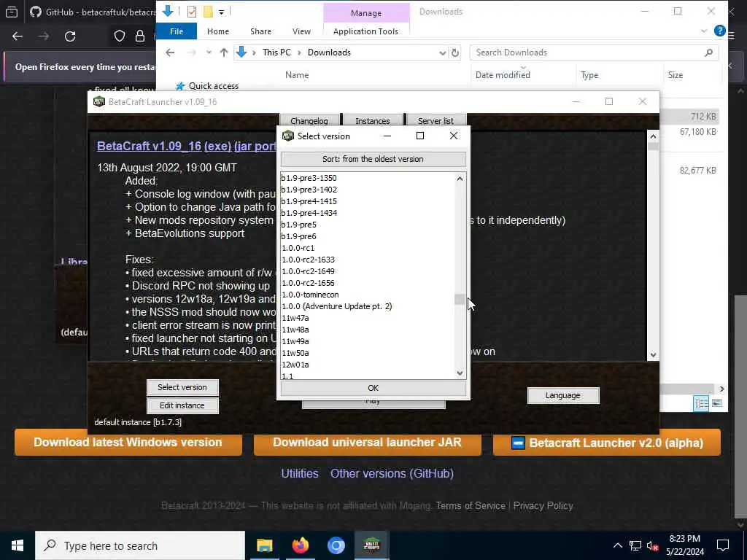Click Download universal launcher JAR button
The image size is (747, 560).
point(368,443)
